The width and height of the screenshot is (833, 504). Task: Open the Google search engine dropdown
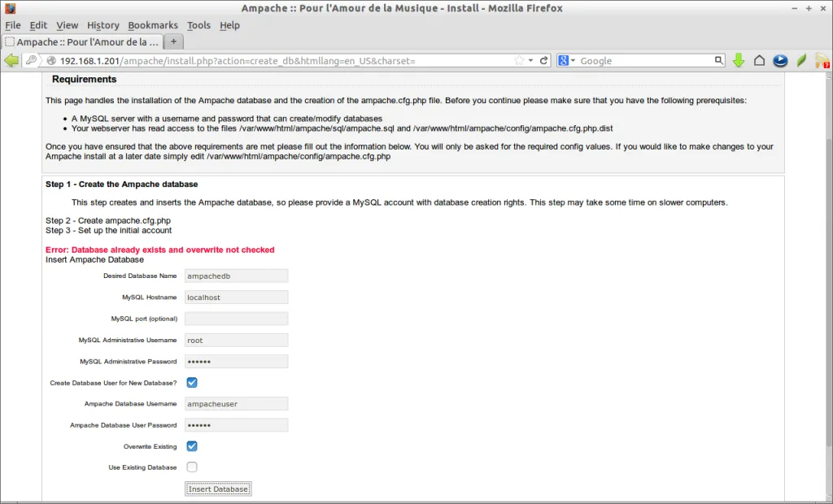point(569,59)
